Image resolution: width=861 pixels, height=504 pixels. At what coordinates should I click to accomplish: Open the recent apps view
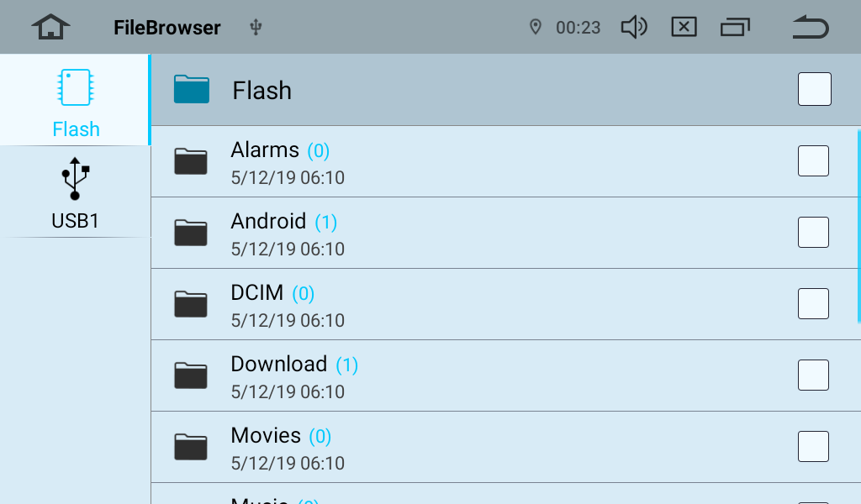coord(735,28)
